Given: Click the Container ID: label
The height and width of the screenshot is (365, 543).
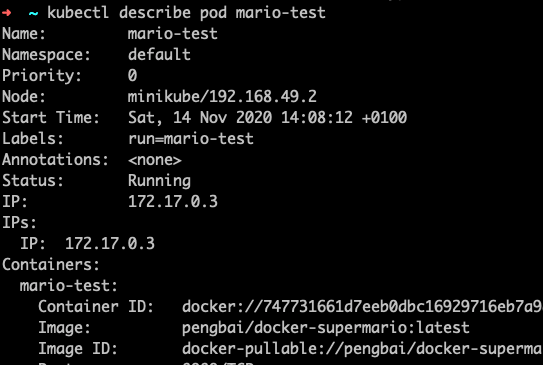Looking at the screenshot, I should (96, 307).
